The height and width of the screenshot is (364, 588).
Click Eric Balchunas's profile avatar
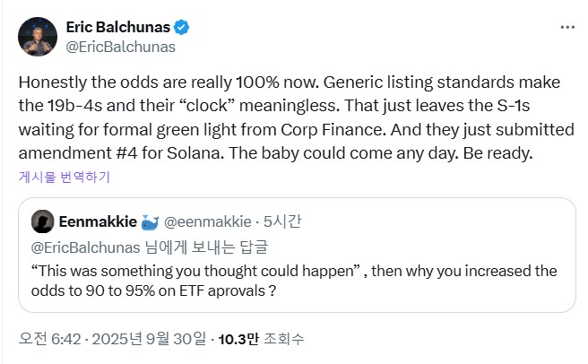point(35,36)
